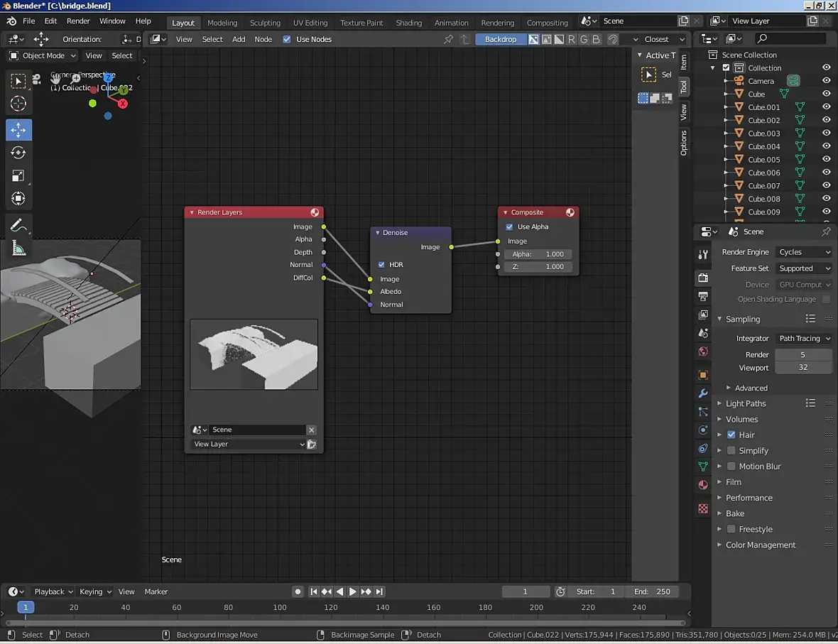Activate the Annotate pencil tool
This screenshot has width=838, height=644.
pyautogui.click(x=18, y=226)
